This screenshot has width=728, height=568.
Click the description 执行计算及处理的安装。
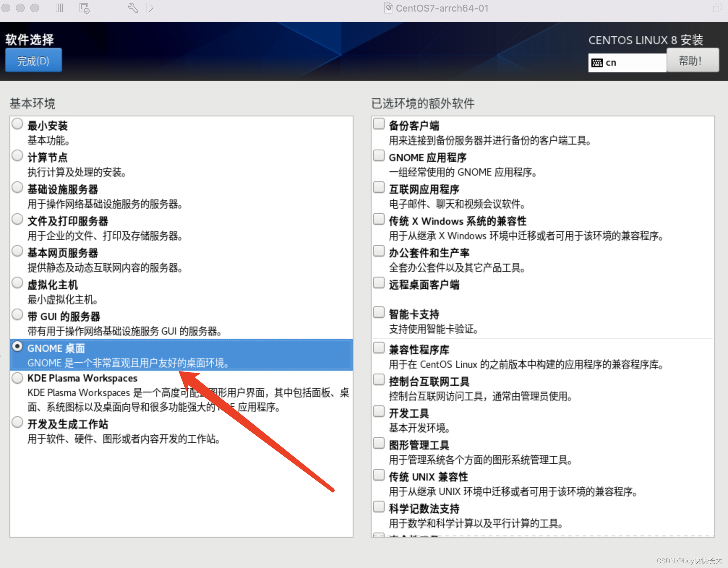coord(77,172)
